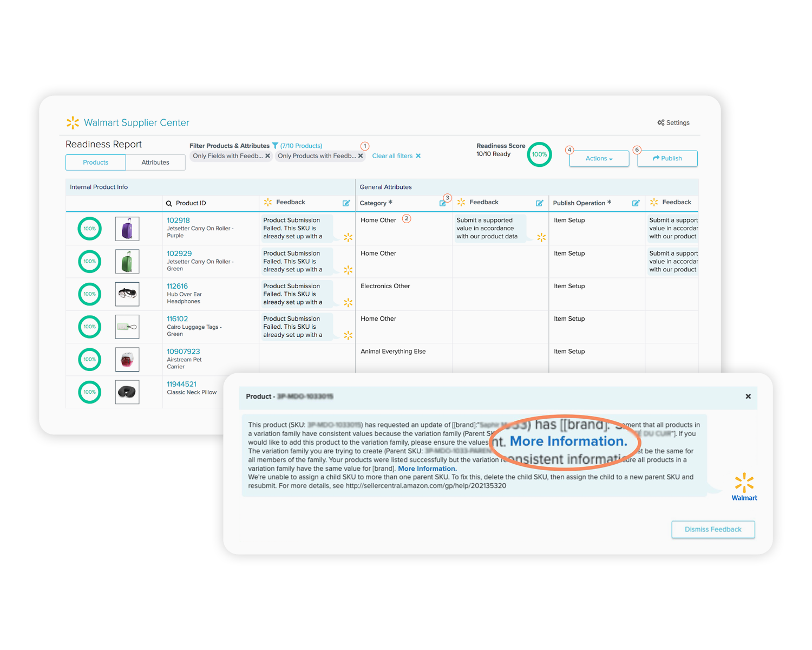Click feedback spark icon in row 116102
Viewport: 812px width, 650px height.
pyautogui.click(x=348, y=335)
